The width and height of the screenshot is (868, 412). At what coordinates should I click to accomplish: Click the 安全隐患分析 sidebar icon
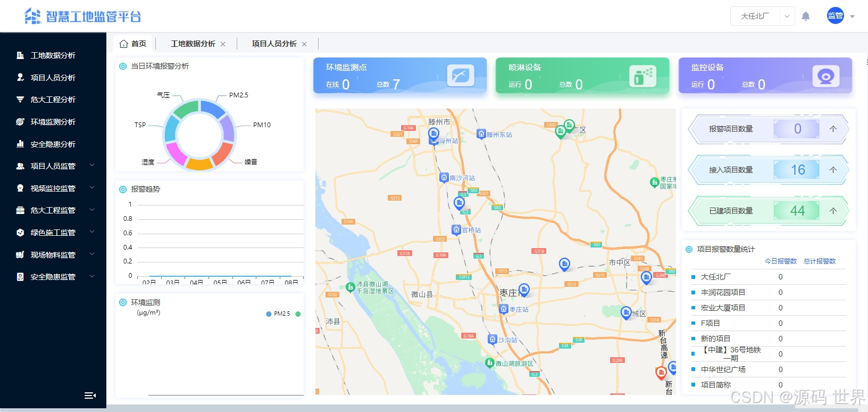click(20, 144)
